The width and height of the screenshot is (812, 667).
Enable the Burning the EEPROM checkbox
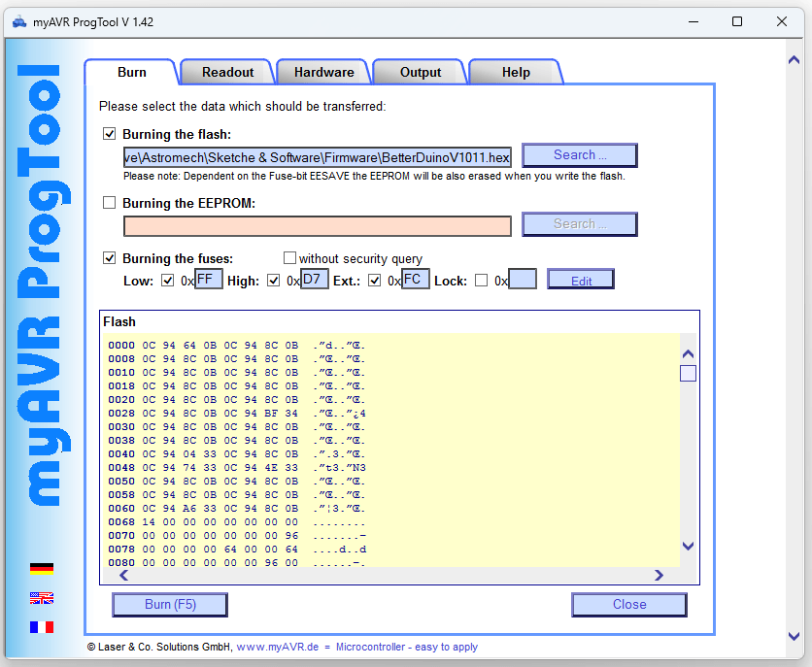click(x=109, y=202)
